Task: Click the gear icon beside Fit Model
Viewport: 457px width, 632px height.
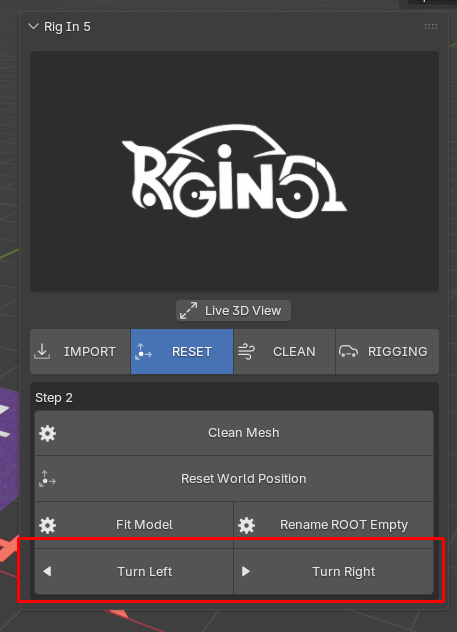Action: pos(48,525)
